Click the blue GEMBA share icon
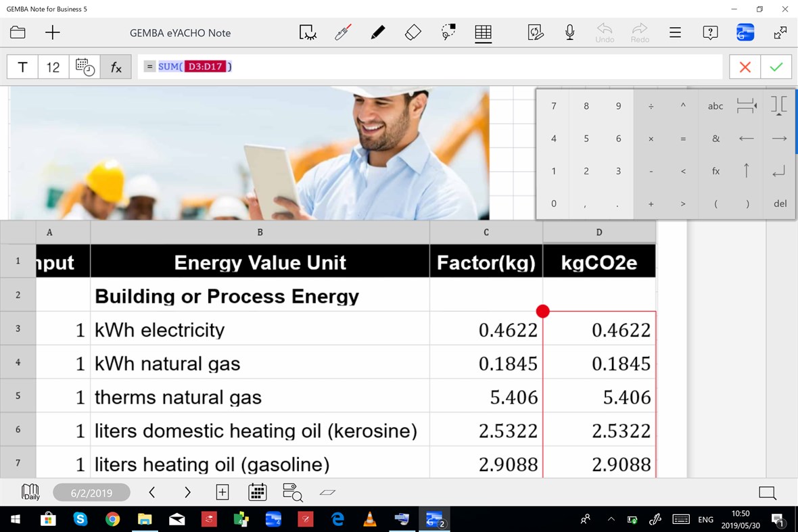Image resolution: width=798 pixels, height=532 pixels. pos(745,32)
